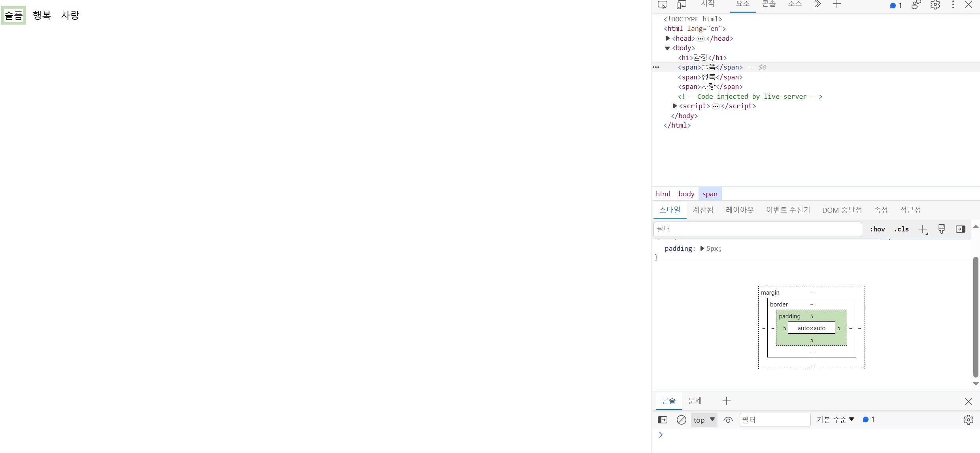Open the drawer 문제 tab
Screen dimensions: 980x453
(x=695, y=401)
